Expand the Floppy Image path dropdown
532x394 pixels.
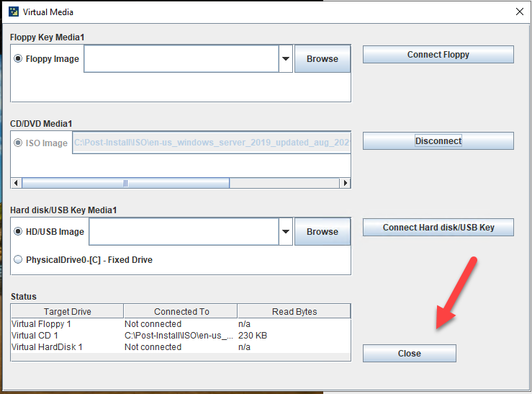[286, 59]
